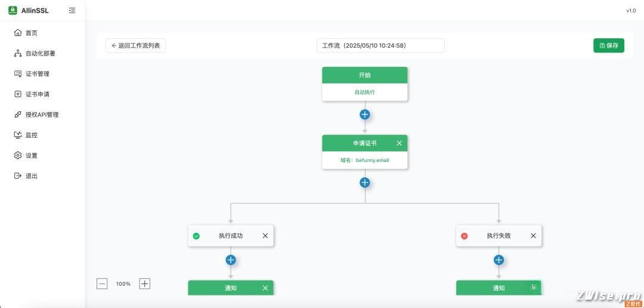Click the deployment tree icon beside 自动化部署
This screenshot has width=644, height=308.
coord(18,53)
